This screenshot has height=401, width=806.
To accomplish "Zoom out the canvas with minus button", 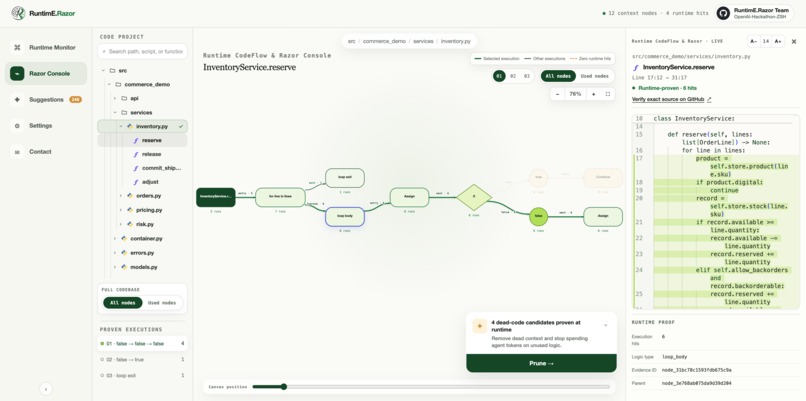I will click(558, 94).
